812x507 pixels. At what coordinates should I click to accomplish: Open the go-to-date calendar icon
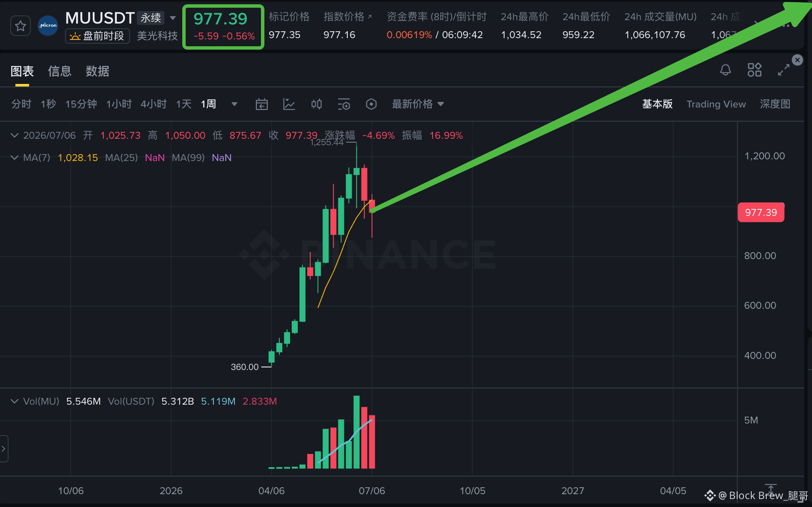262,104
